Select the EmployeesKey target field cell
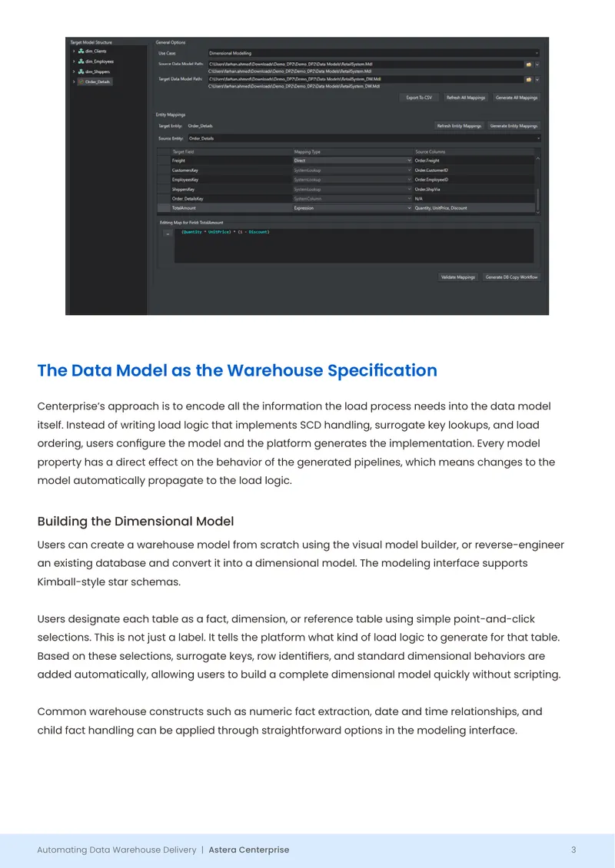The height and width of the screenshot is (868, 615). pos(231,179)
